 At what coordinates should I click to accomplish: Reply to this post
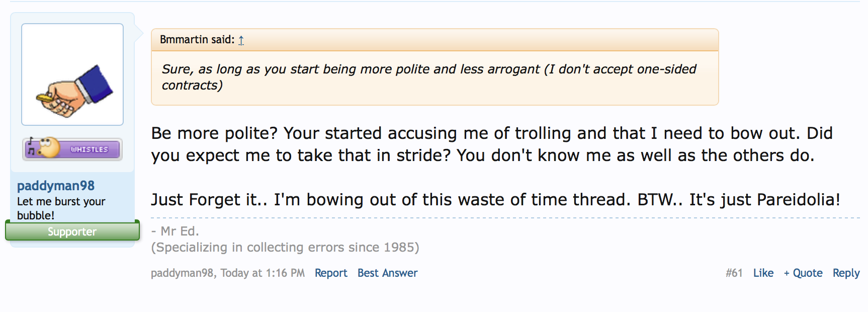click(846, 273)
